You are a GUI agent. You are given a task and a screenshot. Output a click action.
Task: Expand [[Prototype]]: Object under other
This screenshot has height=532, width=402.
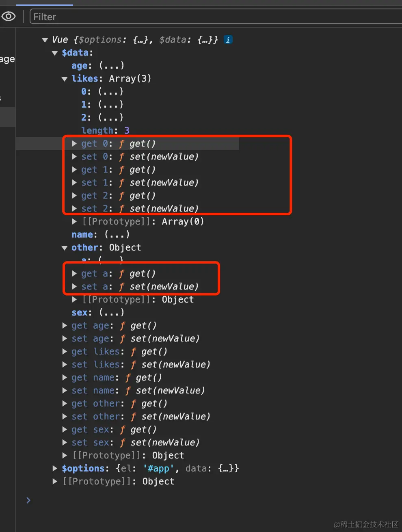pos(74,300)
